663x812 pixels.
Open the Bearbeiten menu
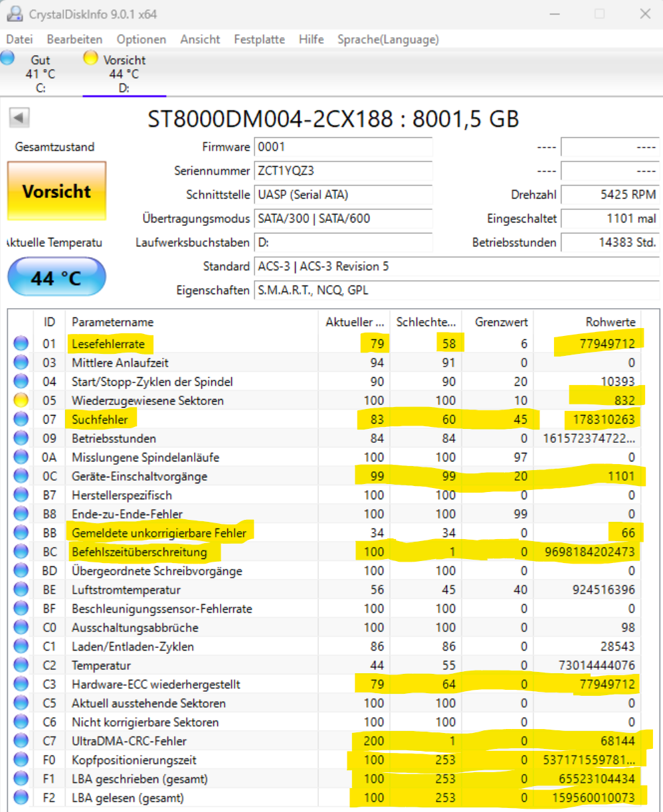74,39
